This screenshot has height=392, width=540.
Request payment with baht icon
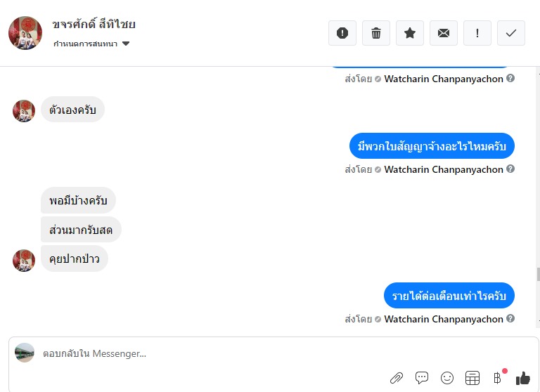(497, 378)
